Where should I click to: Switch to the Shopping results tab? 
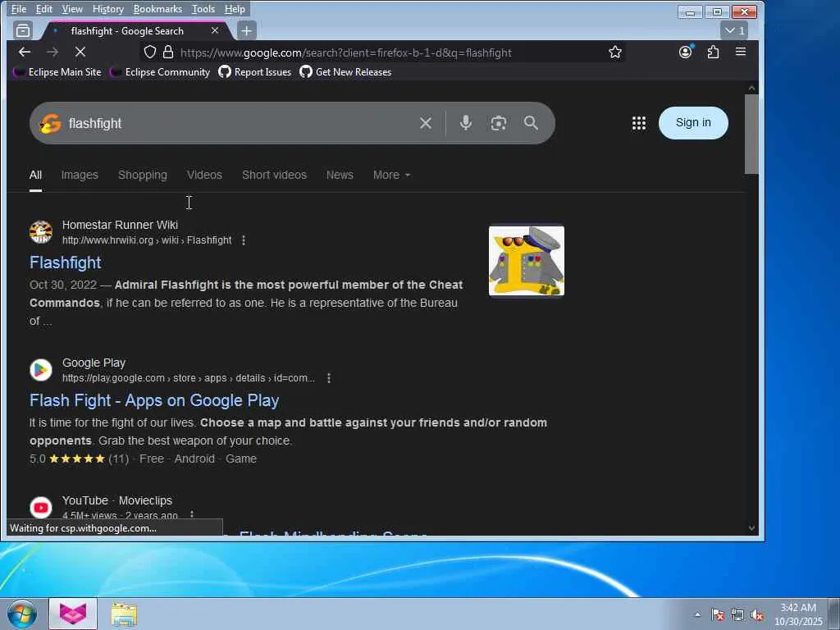[143, 176]
